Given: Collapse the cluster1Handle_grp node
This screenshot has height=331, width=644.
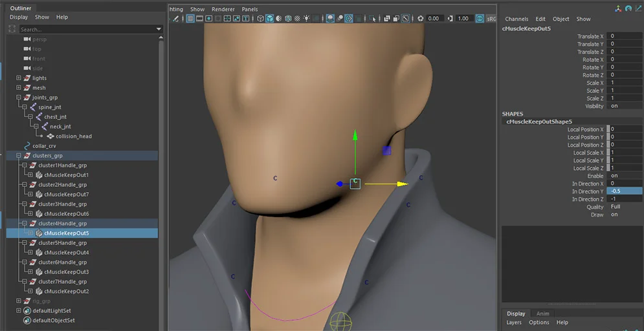Looking at the screenshot, I should 24,165.
